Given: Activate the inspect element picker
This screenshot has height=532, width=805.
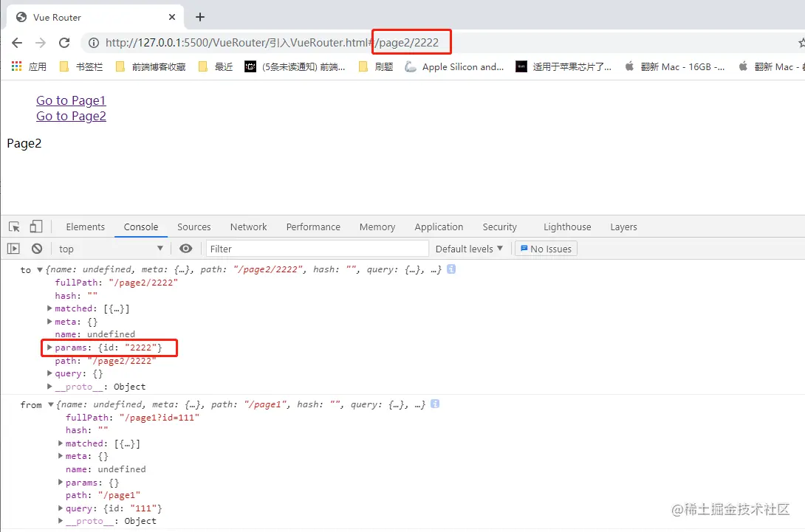Looking at the screenshot, I should click(x=14, y=227).
